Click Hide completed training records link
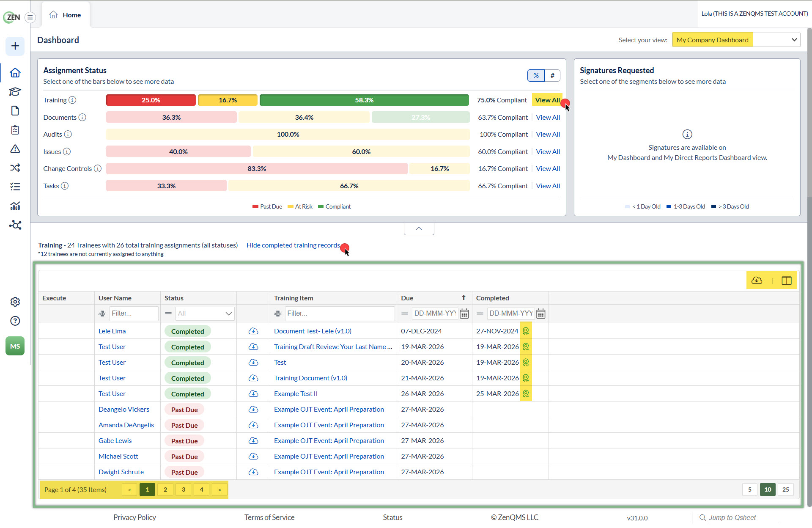The height and width of the screenshot is (528, 812). tap(293, 245)
